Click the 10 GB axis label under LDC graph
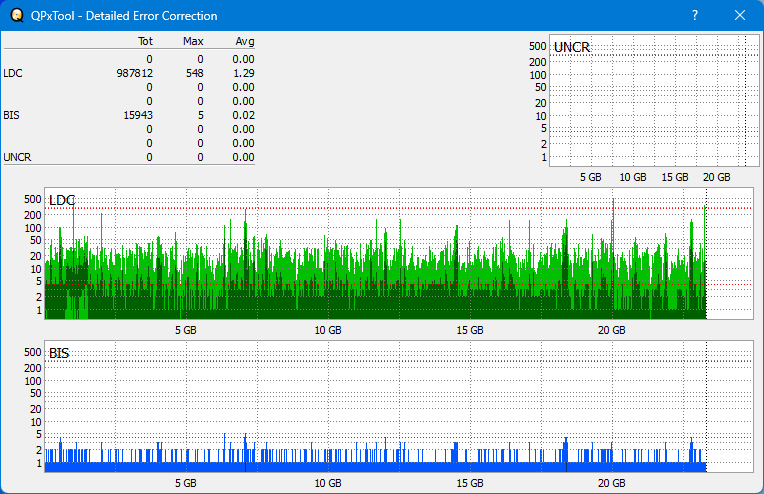 [x=328, y=330]
